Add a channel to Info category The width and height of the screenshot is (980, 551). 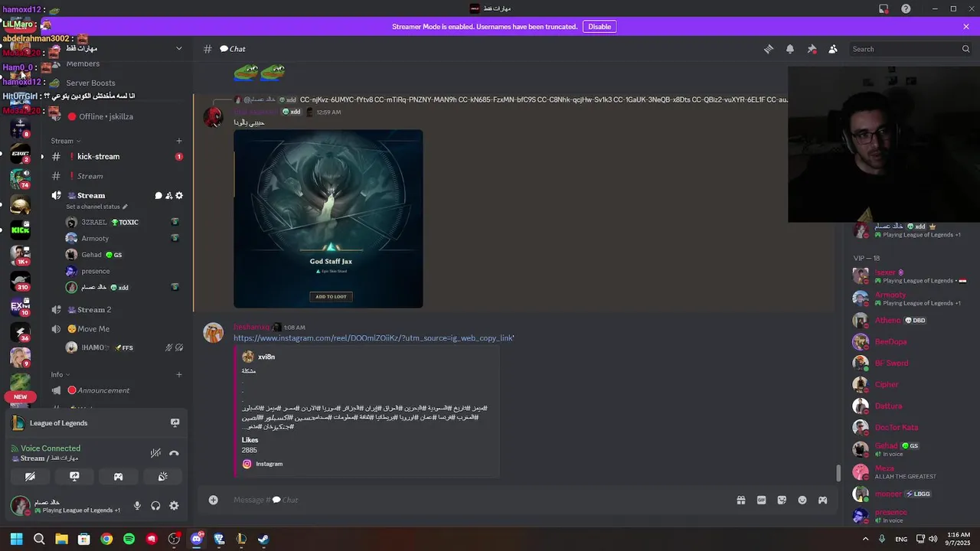179,375
